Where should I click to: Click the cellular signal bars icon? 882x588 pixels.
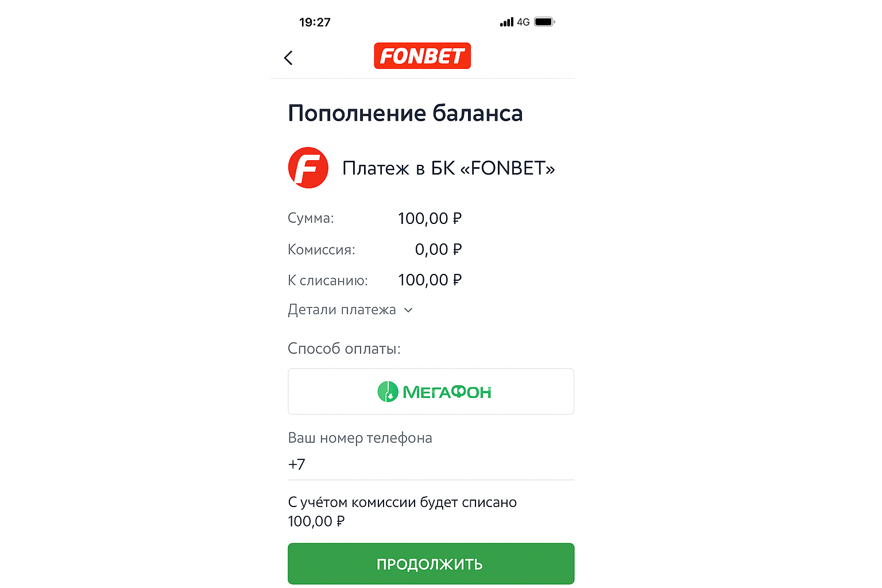[x=506, y=22]
